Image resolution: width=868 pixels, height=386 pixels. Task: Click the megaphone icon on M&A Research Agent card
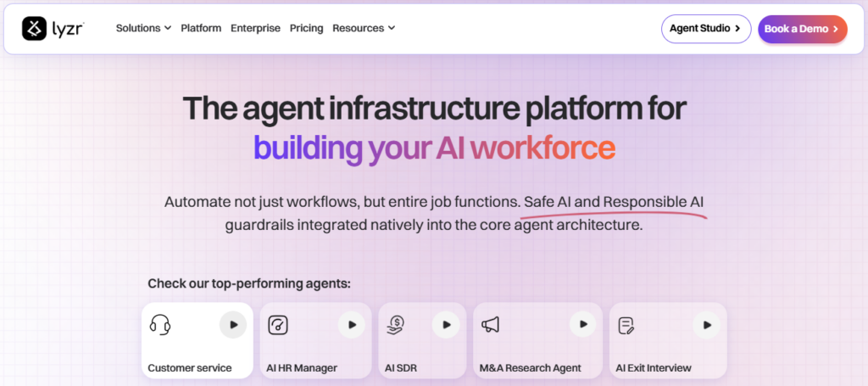[x=490, y=325]
